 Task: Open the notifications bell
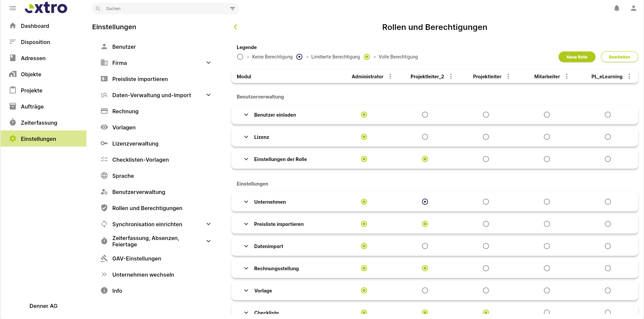(617, 8)
